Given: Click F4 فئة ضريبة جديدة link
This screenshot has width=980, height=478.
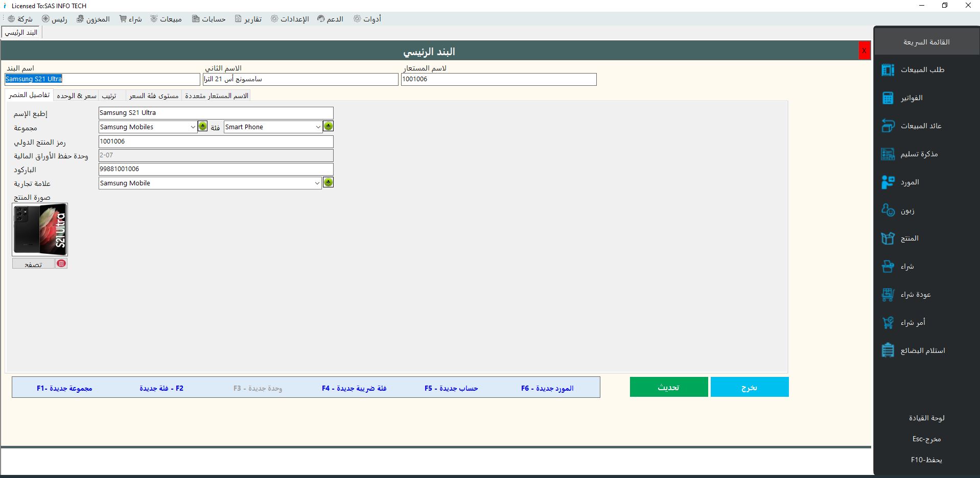Looking at the screenshot, I should (x=354, y=388).
